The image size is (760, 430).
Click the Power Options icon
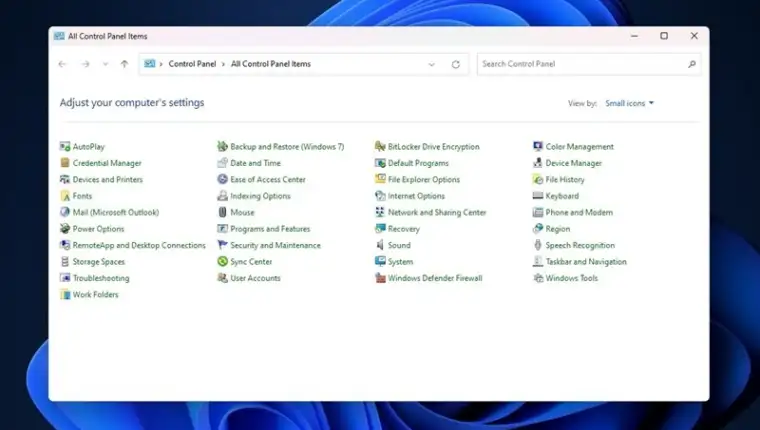pyautogui.click(x=65, y=229)
